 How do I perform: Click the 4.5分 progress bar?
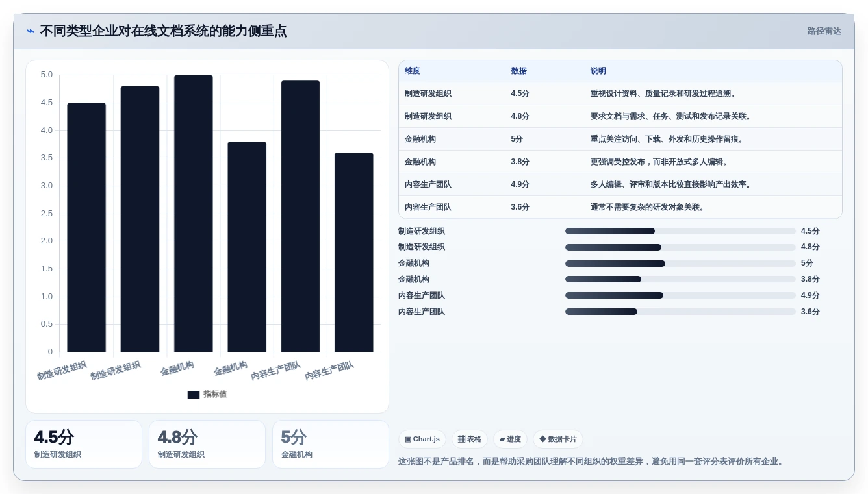coord(680,231)
